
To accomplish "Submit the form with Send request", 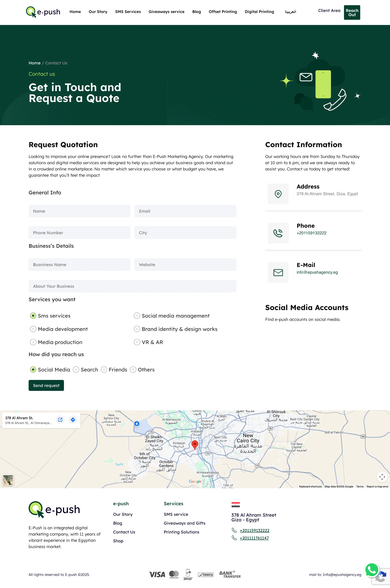I will 46,385.
